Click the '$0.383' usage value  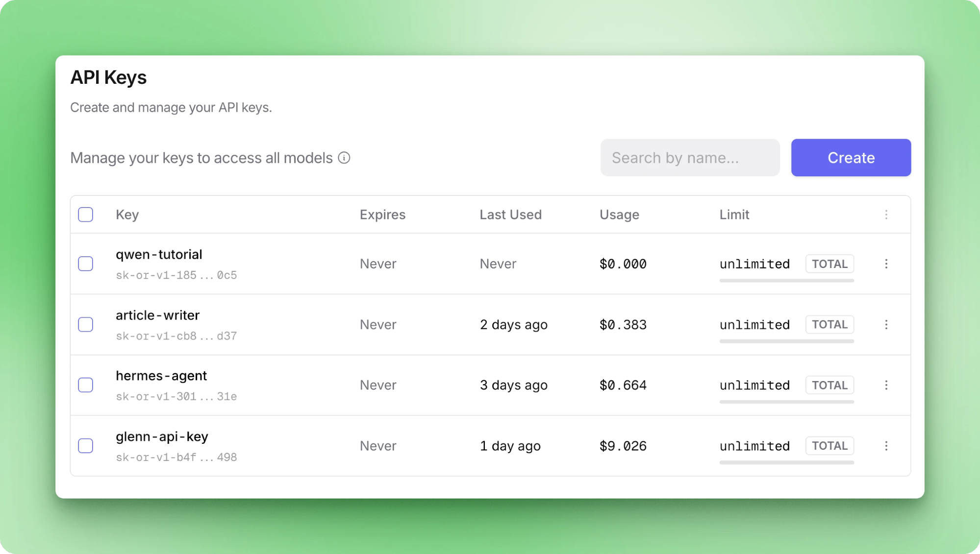[623, 325]
